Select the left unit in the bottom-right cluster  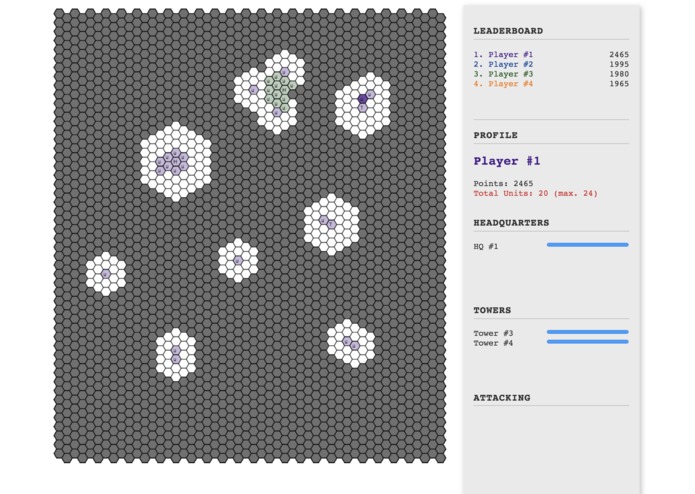coord(347,341)
